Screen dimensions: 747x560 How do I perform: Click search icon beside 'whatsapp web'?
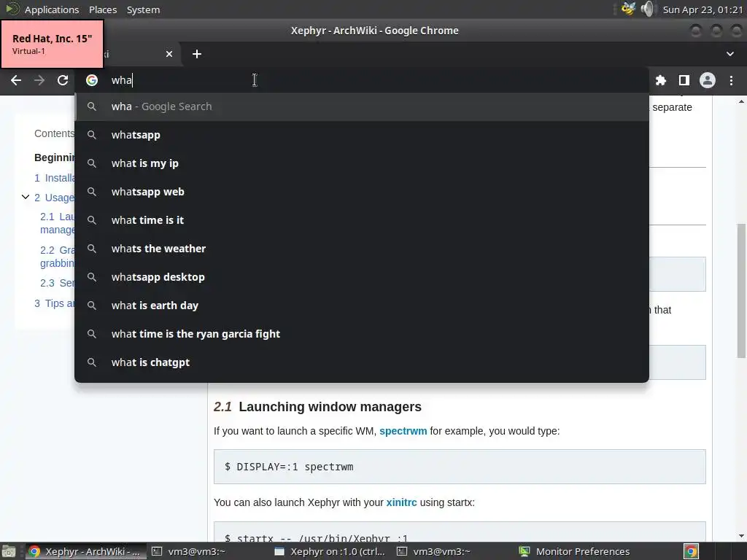coord(92,192)
